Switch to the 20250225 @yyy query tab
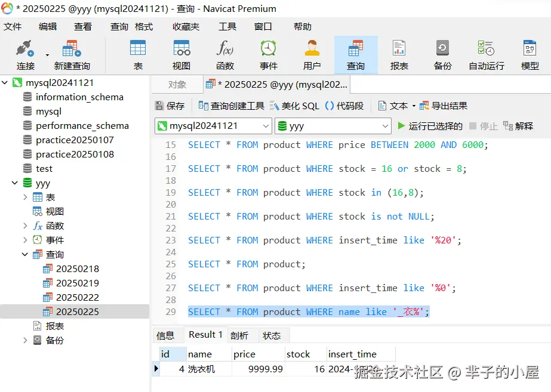Viewport: 551px width, 392px height. coord(277,85)
